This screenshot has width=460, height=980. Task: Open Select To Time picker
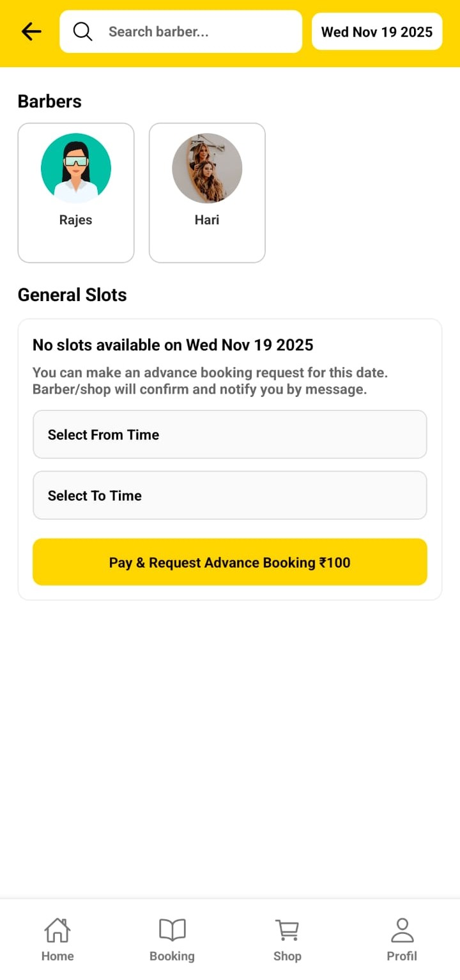pyautogui.click(x=230, y=495)
